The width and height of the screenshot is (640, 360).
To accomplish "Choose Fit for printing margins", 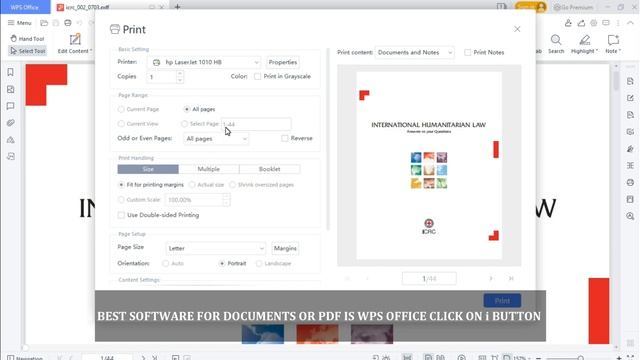I will (x=121, y=185).
